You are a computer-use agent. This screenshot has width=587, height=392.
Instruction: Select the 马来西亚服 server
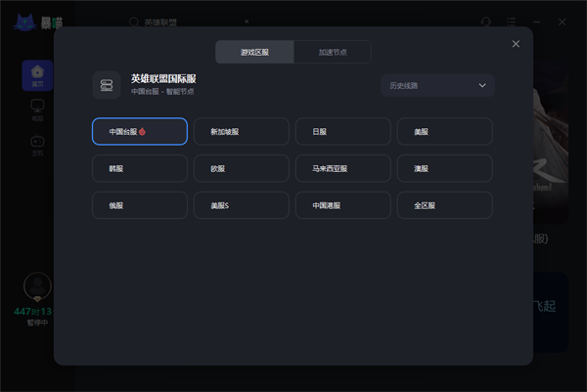(342, 168)
